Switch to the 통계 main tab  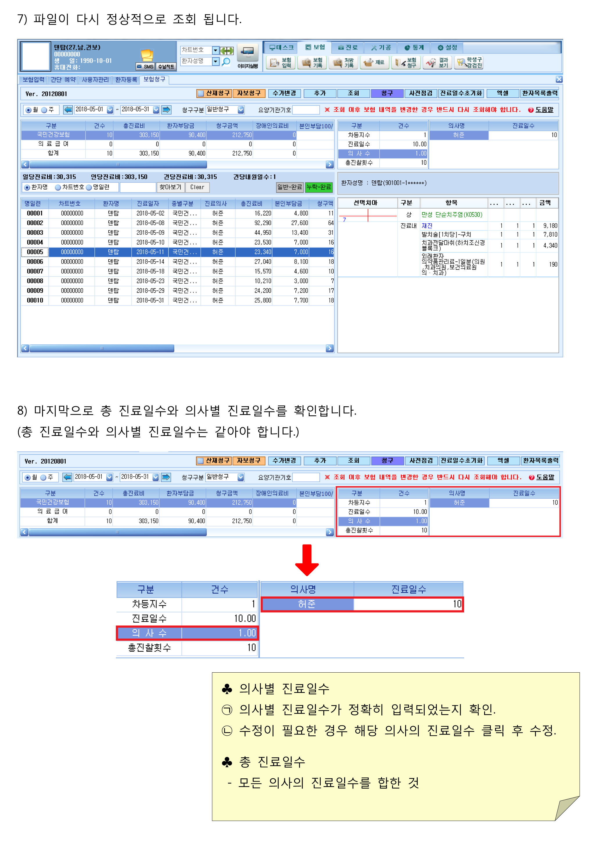pyautogui.click(x=414, y=47)
